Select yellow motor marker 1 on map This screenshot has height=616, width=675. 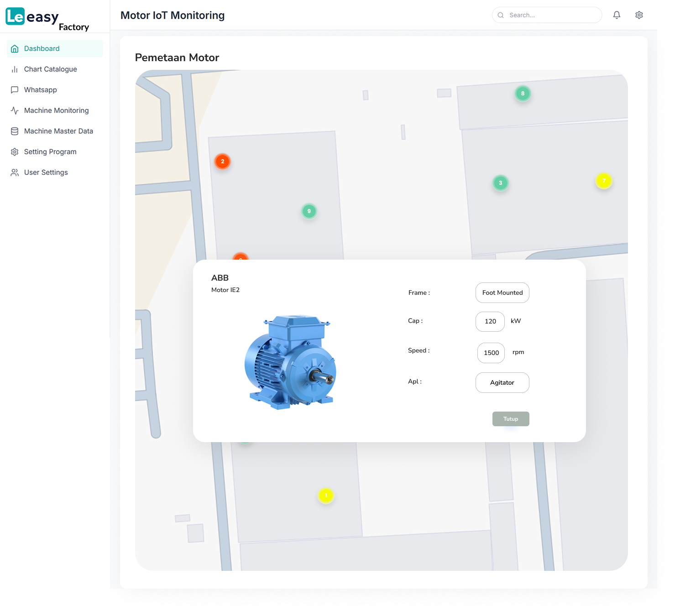tap(326, 496)
